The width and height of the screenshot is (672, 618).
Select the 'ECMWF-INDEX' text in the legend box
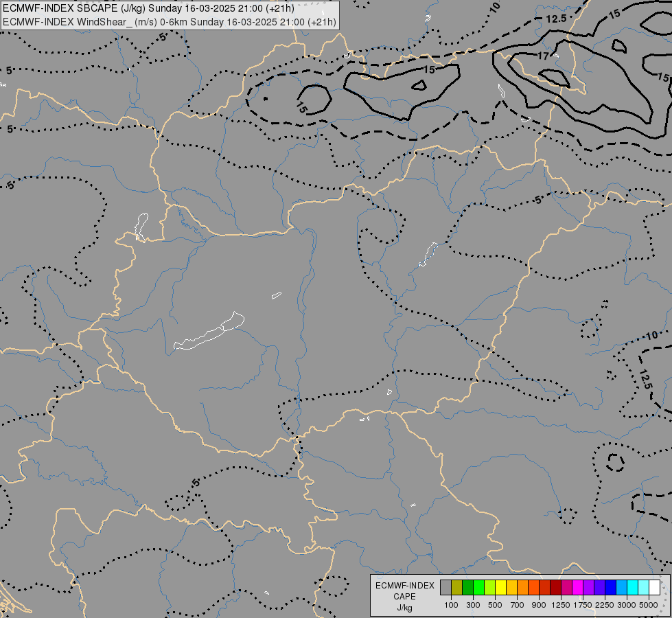click(405, 586)
